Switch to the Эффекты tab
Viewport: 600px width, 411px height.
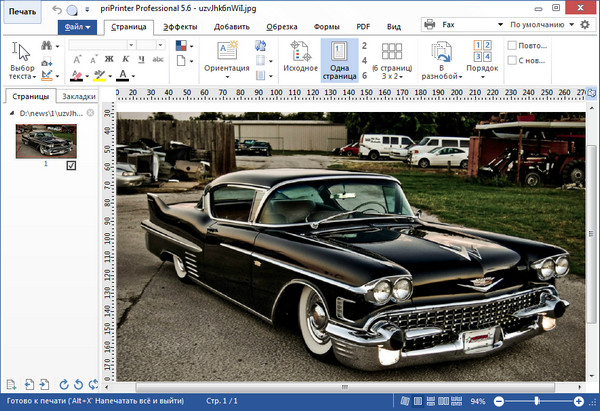(180, 27)
